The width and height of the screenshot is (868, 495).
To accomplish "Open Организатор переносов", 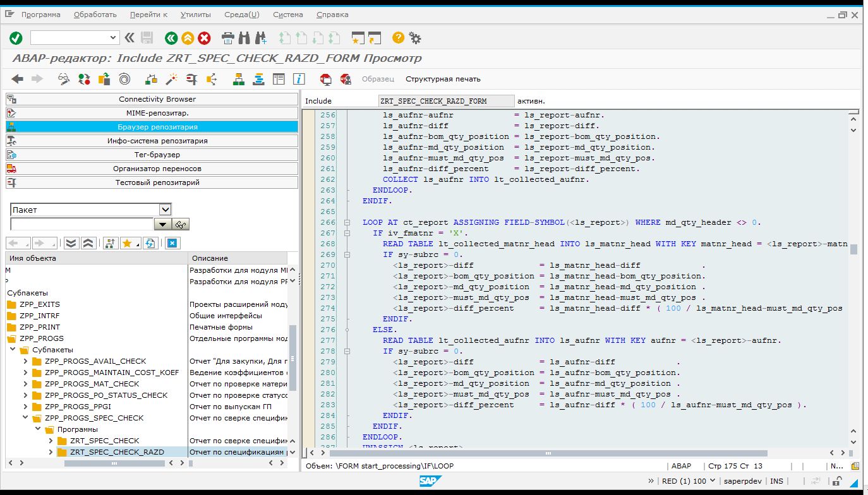I will tap(152, 169).
